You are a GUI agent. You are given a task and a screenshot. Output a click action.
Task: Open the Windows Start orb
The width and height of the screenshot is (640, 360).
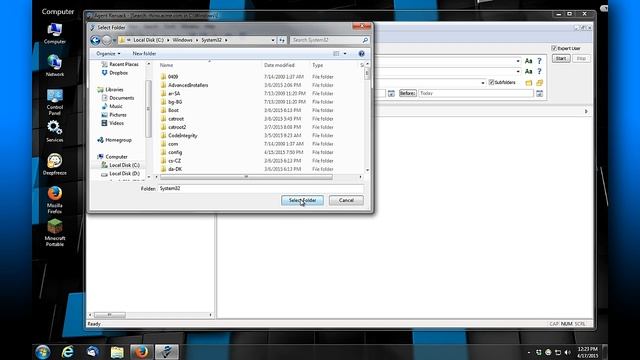coord(43,351)
